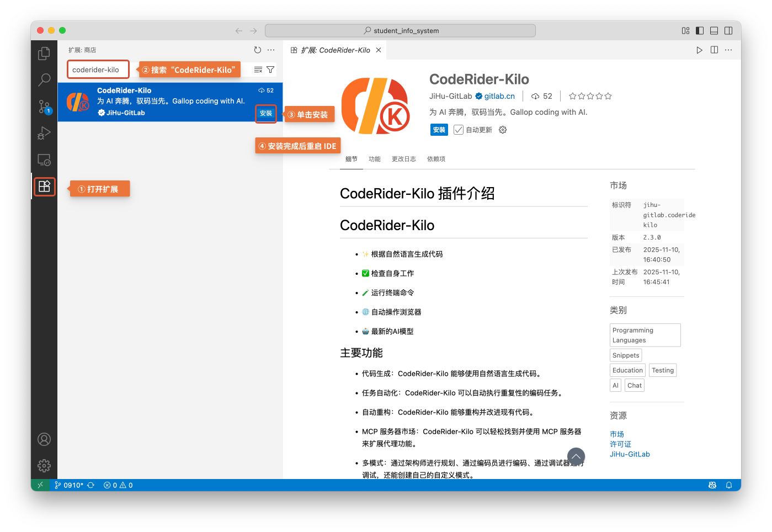Open the Remote Explorer view

[x=44, y=160]
